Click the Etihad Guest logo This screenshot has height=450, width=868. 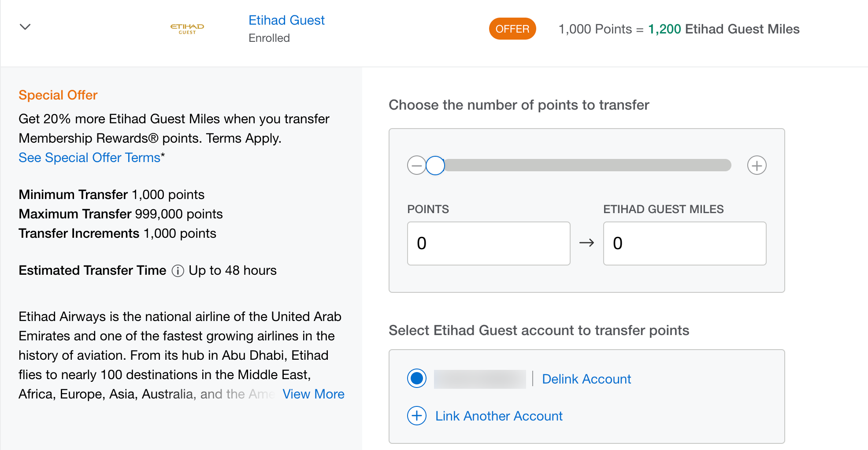click(187, 28)
